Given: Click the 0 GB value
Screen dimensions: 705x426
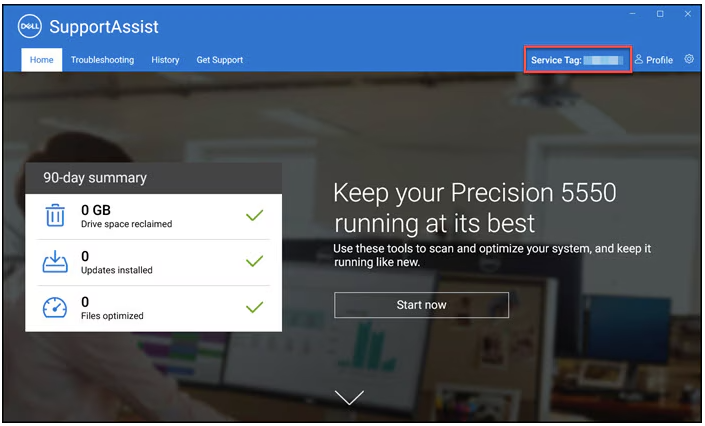Looking at the screenshot, I should (96, 210).
